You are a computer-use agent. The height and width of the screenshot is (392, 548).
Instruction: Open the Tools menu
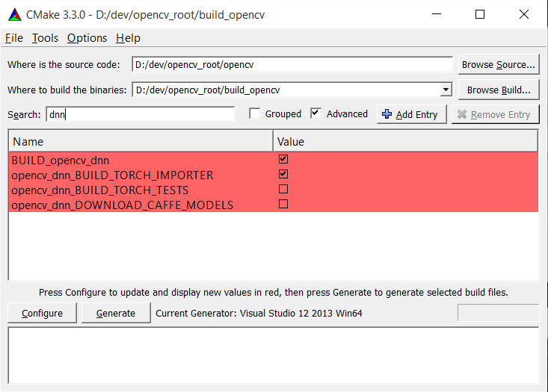tap(45, 38)
